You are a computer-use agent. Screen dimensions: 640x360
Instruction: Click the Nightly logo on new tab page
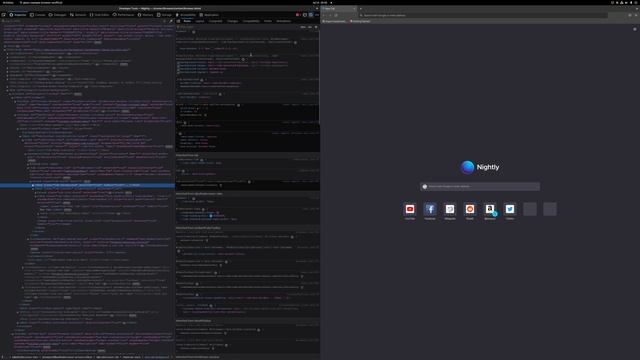click(x=480, y=167)
